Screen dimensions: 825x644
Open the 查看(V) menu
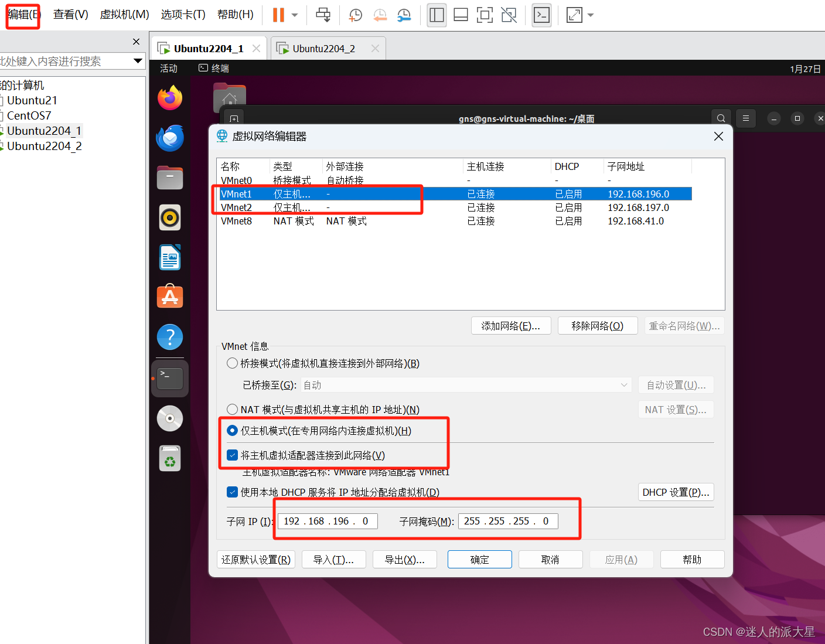pyautogui.click(x=70, y=15)
